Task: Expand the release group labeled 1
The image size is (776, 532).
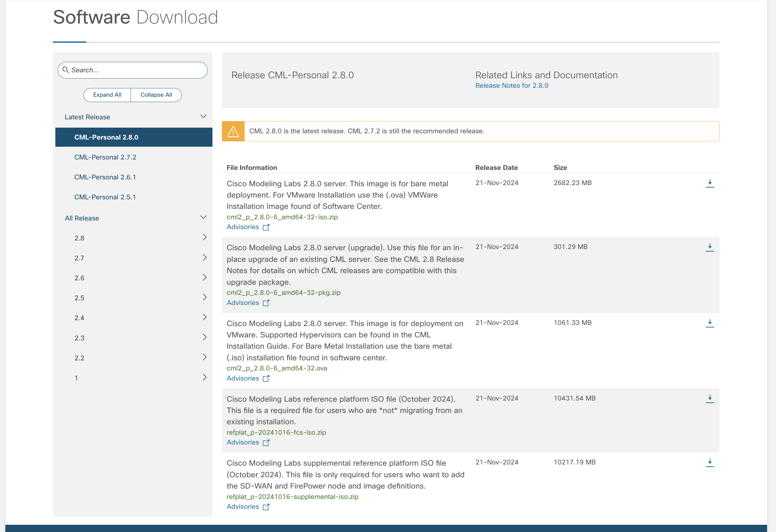Action: (204, 377)
